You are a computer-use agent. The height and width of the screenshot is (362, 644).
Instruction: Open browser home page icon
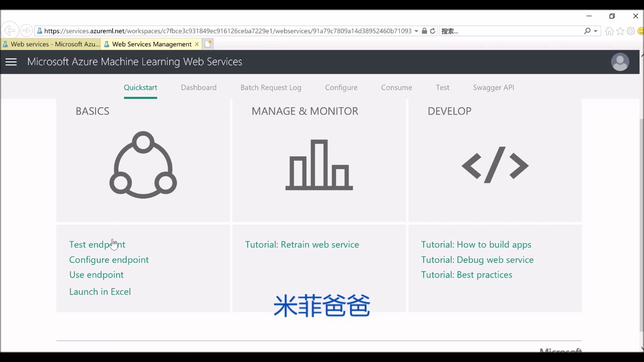[x=609, y=31]
